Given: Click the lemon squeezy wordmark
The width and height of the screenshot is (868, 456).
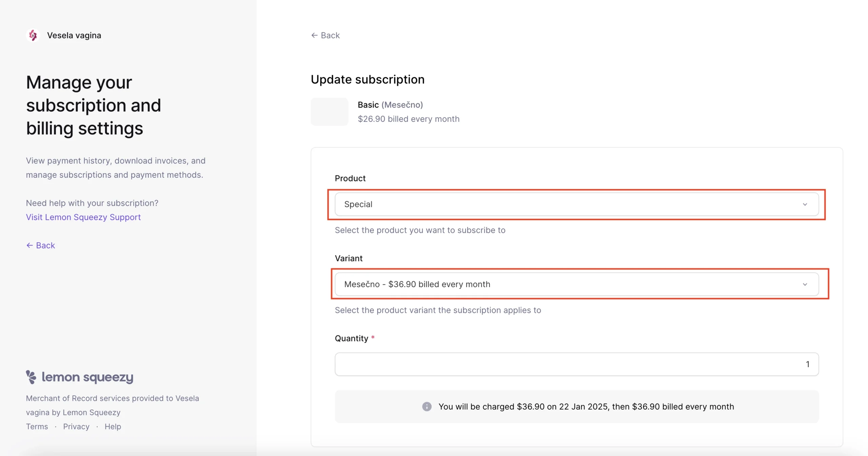Looking at the screenshot, I should click(87, 377).
